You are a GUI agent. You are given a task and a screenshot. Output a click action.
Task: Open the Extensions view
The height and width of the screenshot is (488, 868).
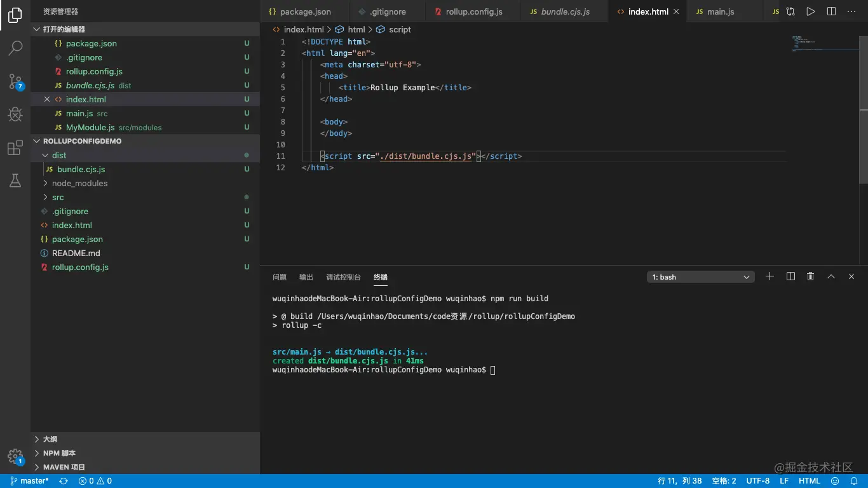(15, 148)
